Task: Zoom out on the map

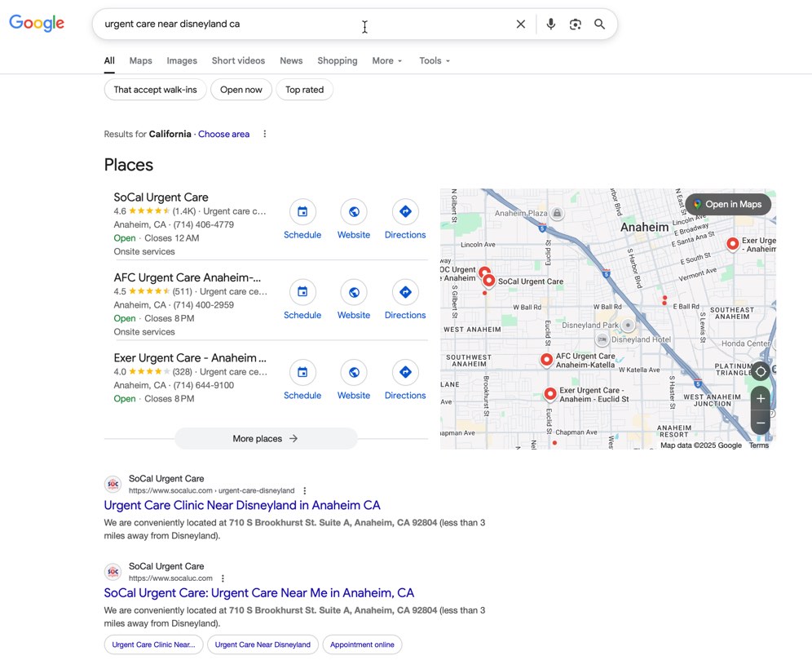Action: point(761,423)
